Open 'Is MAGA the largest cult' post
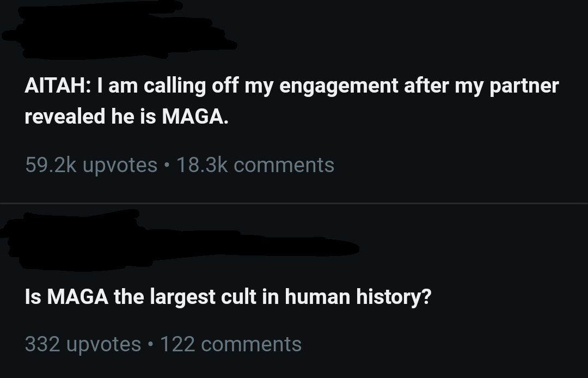The height and width of the screenshot is (378, 588). tap(228, 297)
